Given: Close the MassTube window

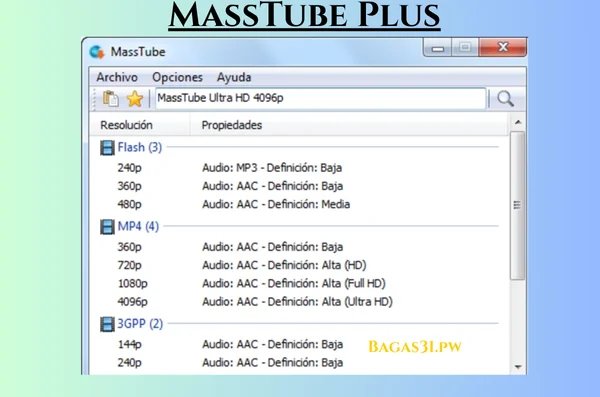Looking at the screenshot, I should (x=502, y=47).
